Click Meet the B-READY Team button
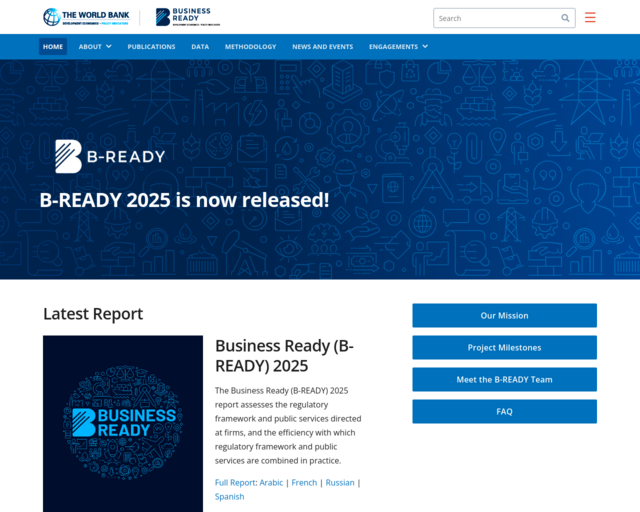The height and width of the screenshot is (512, 640). coord(504,379)
